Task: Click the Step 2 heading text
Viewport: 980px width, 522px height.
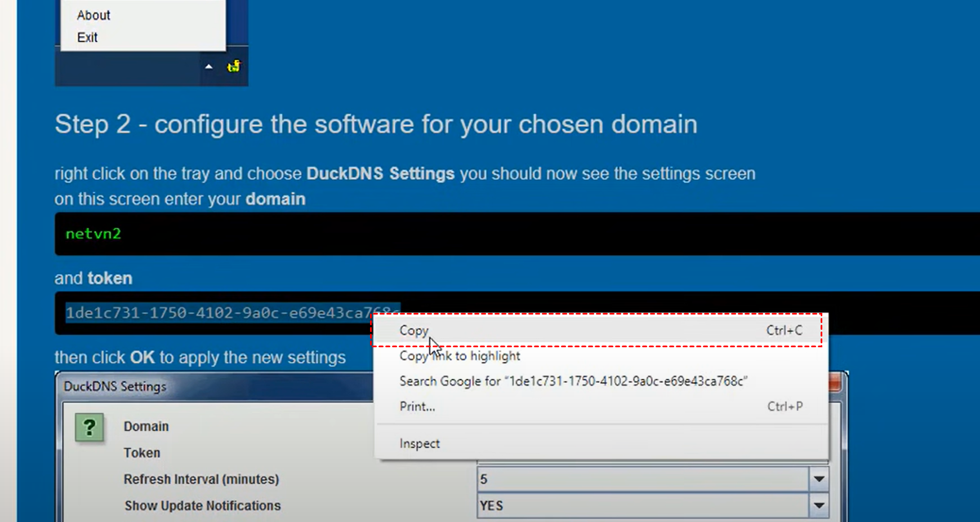Action: point(376,124)
